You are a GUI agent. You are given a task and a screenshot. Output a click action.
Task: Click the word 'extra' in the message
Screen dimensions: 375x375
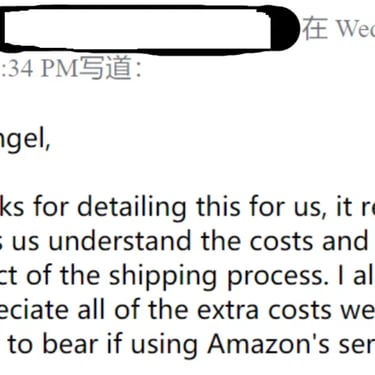(228, 310)
